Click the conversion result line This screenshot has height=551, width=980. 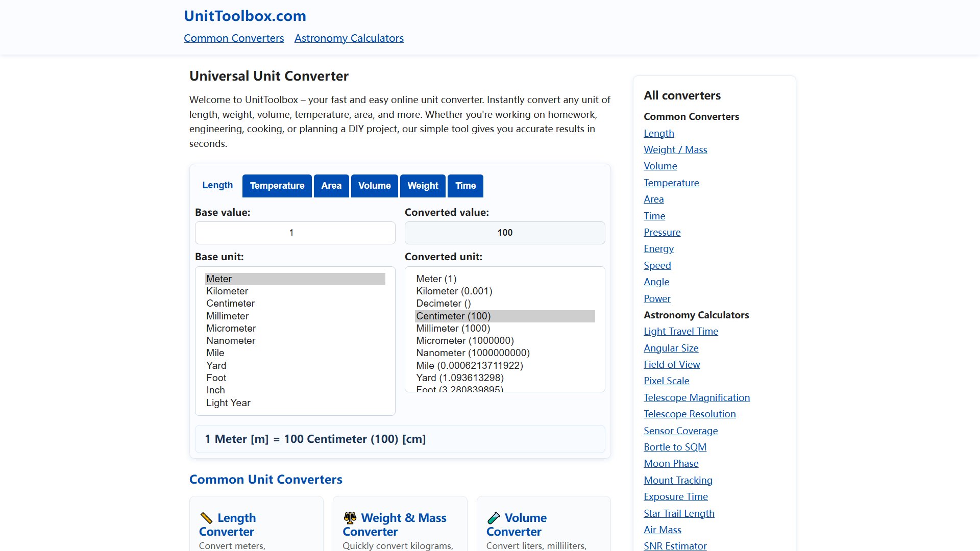coord(400,439)
